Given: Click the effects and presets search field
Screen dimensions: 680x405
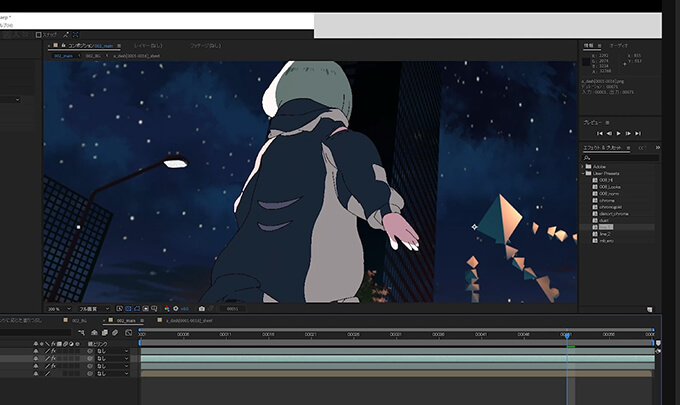Looking at the screenshot, I should (622, 158).
